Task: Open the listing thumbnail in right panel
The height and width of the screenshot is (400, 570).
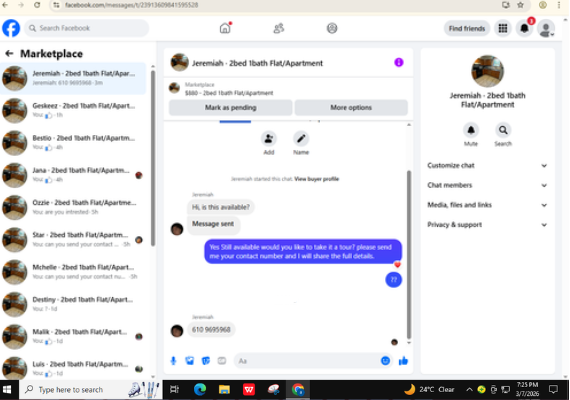Action: tap(487, 71)
